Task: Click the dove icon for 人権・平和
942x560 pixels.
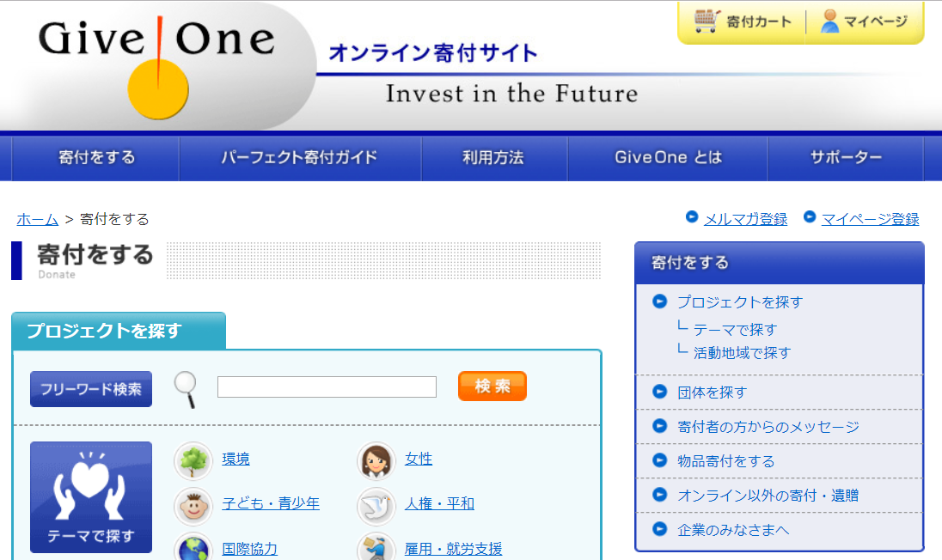Action: pos(376,505)
